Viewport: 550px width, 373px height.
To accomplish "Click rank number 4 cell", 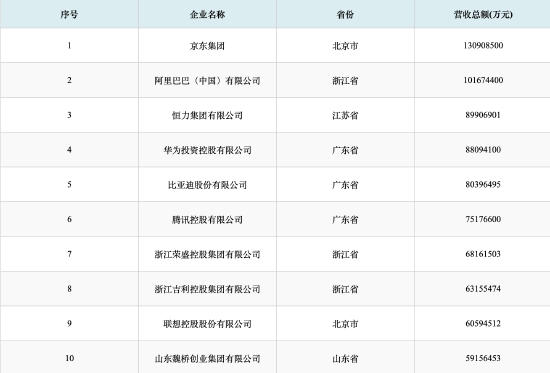I will [69, 150].
